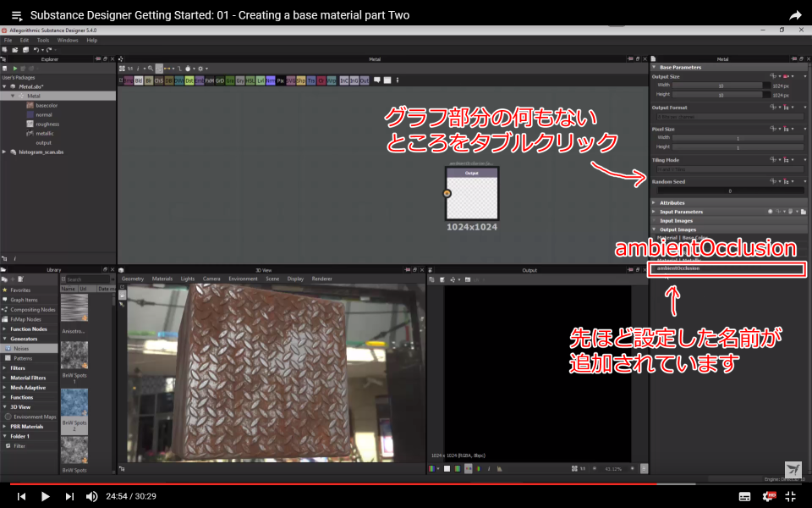Add a Grayscale conversion (Gry) node
This screenshot has width=812, height=508.
point(240,80)
